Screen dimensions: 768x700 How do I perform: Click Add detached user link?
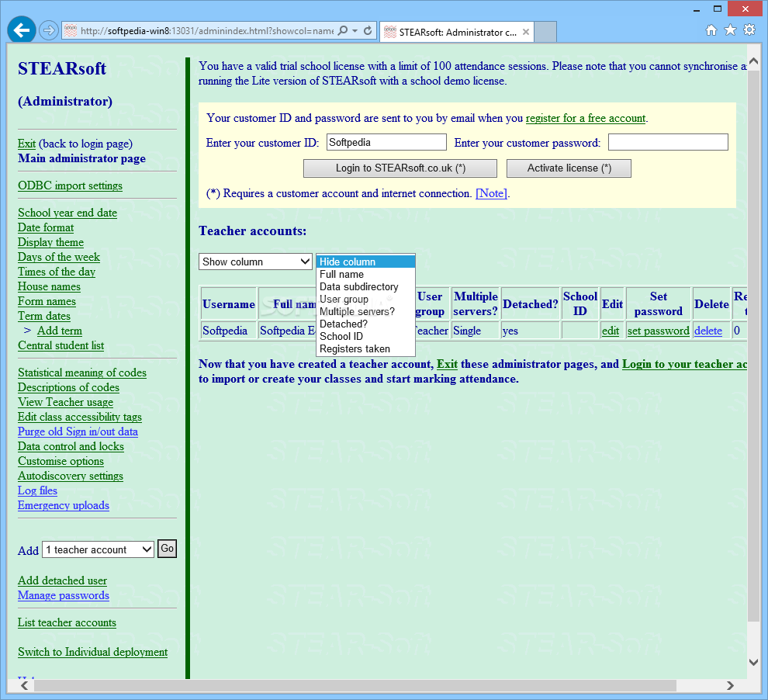63,580
